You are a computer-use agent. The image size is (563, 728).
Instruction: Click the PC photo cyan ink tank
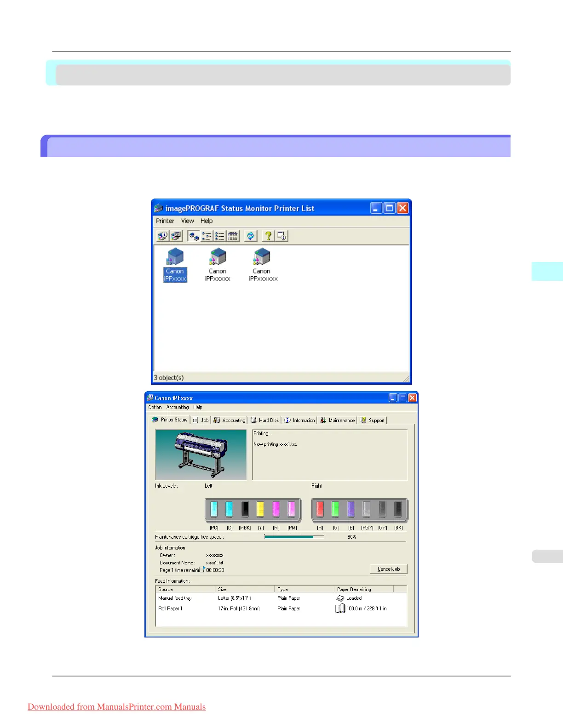tap(213, 509)
